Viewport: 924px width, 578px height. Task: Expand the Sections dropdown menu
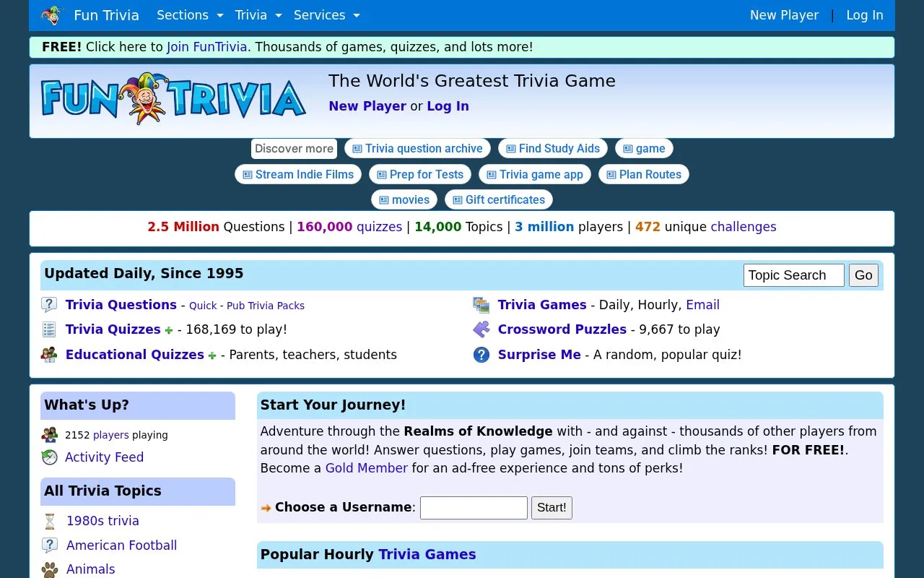pos(190,15)
